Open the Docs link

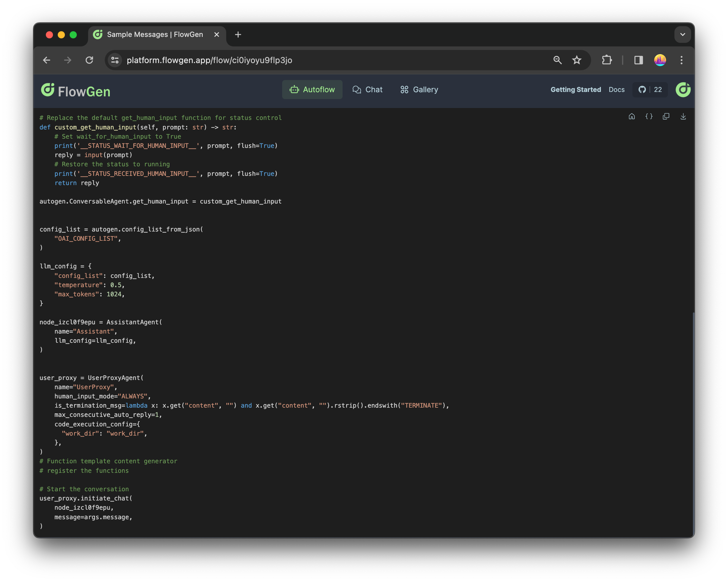[617, 90]
